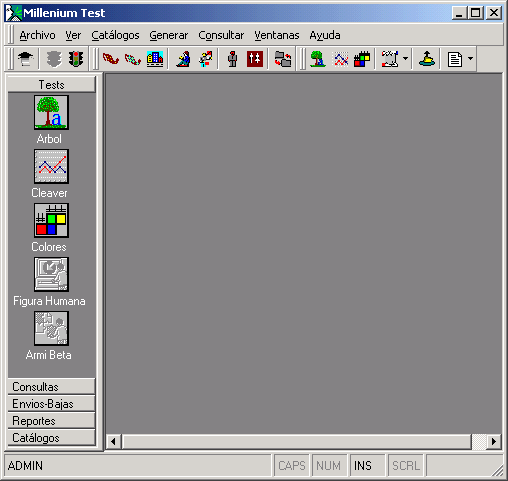
Task: Click the Millenium Test title bar icon
Action: click(x=14, y=13)
